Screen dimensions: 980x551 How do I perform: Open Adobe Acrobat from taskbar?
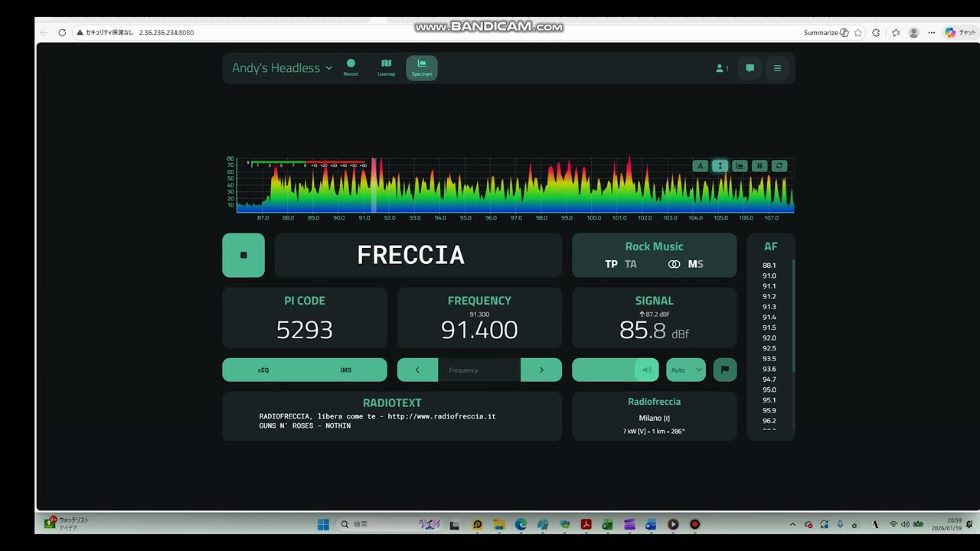coord(586,524)
